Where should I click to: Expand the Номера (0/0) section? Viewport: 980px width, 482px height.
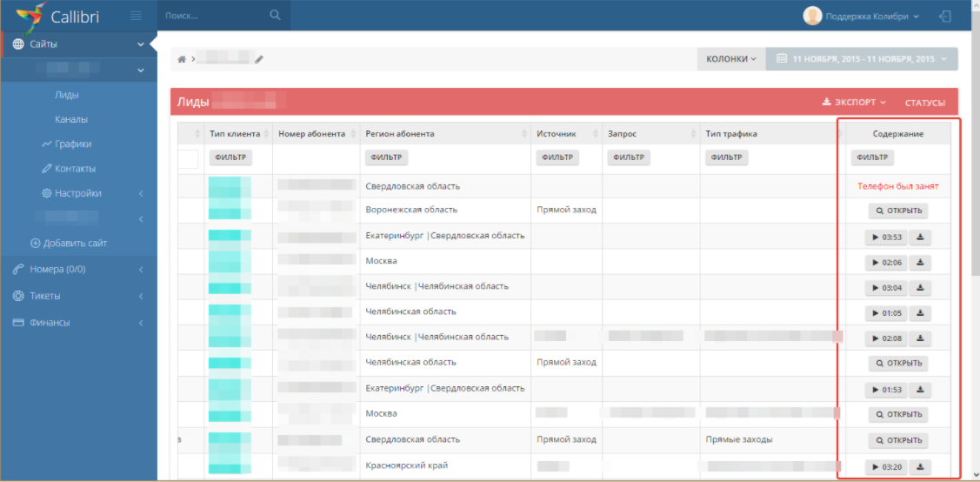[79, 270]
